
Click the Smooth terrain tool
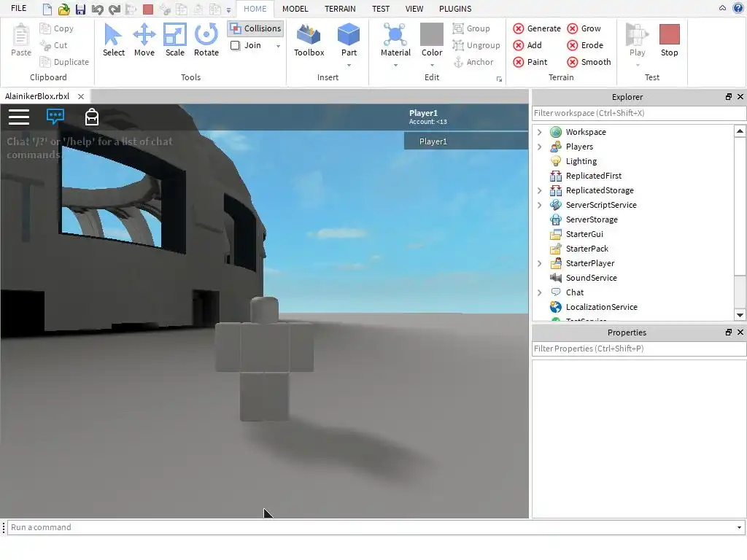coord(589,62)
